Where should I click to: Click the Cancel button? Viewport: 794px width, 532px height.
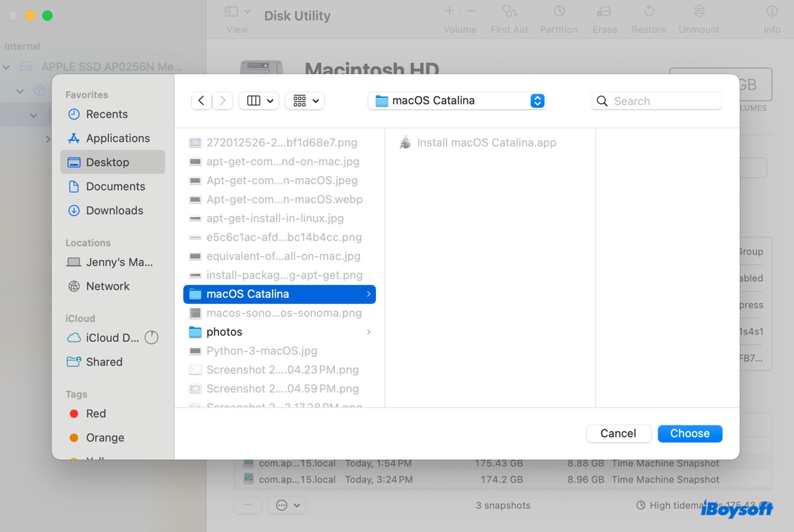(x=618, y=433)
